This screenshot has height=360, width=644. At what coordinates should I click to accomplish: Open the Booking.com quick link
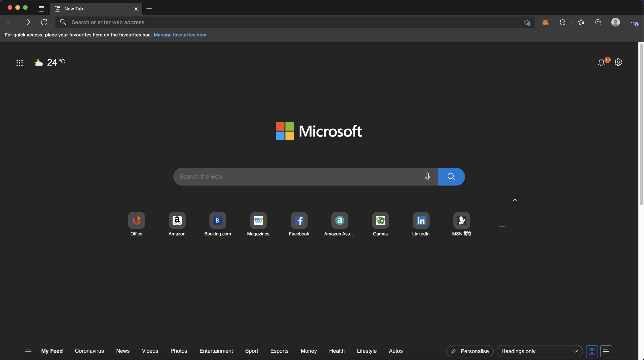point(218,224)
